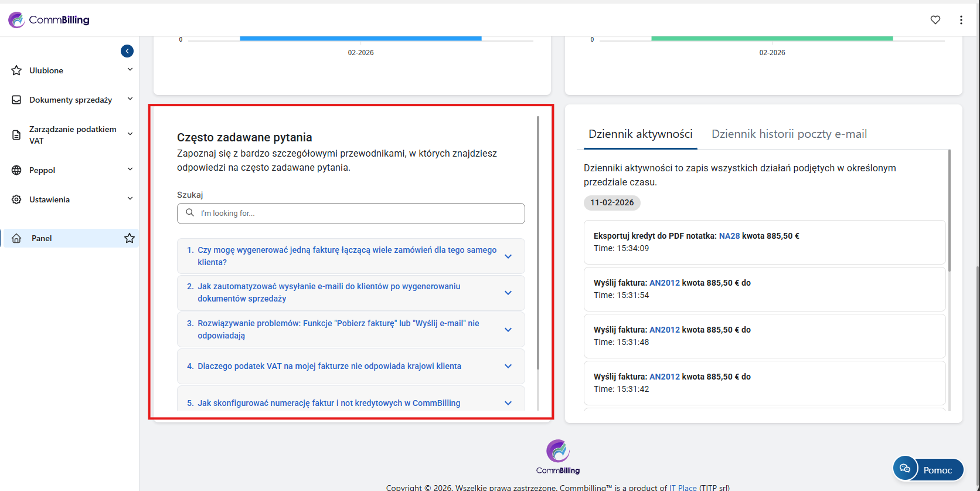Expand the Zarządzanie podatkiem VAT chevron
Viewport: 980px width, 491px height.
click(x=130, y=134)
